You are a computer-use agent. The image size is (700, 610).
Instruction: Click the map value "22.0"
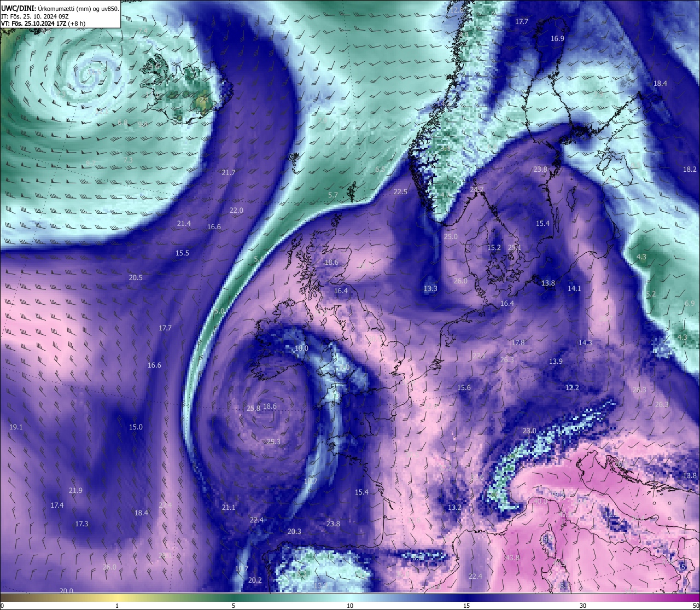click(236, 210)
